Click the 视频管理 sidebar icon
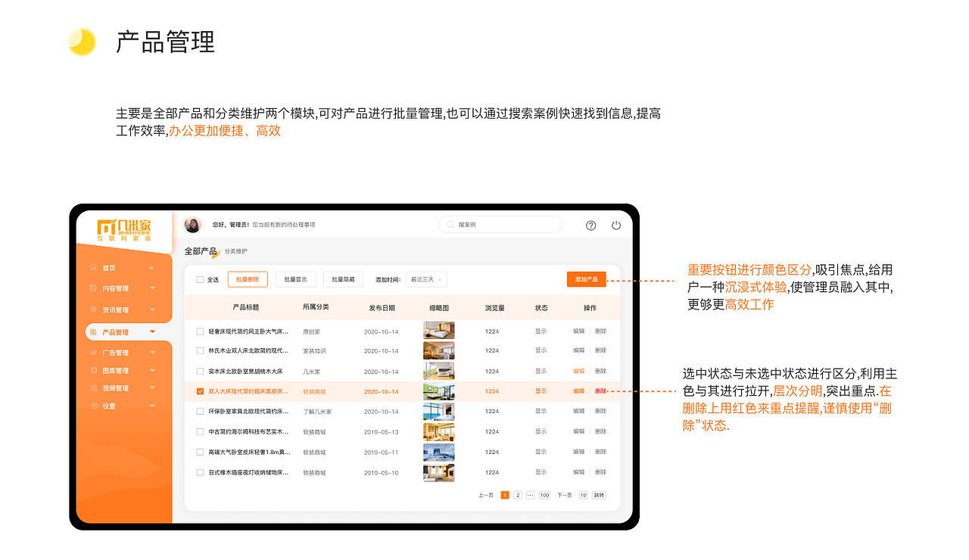969x560 pixels. point(92,387)
